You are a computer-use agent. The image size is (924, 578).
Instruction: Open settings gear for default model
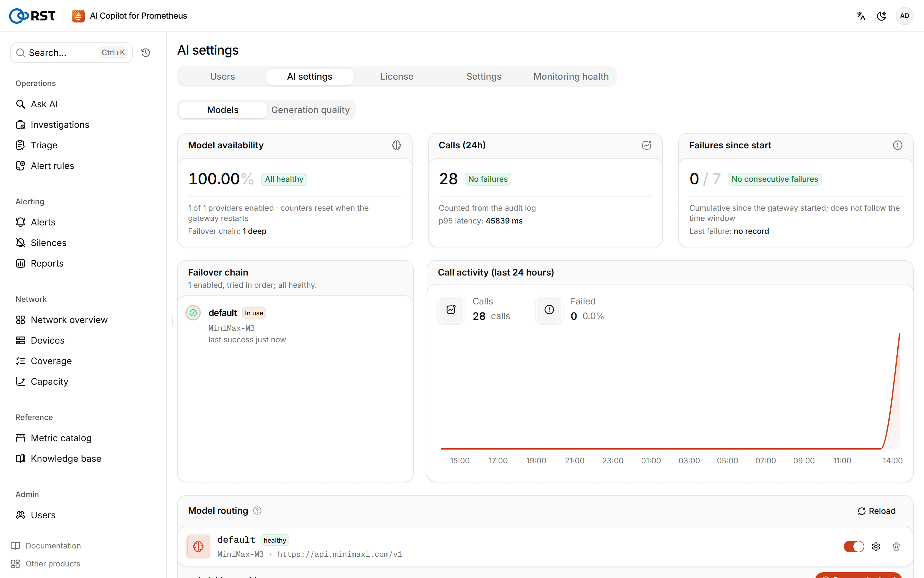(876, 547)
